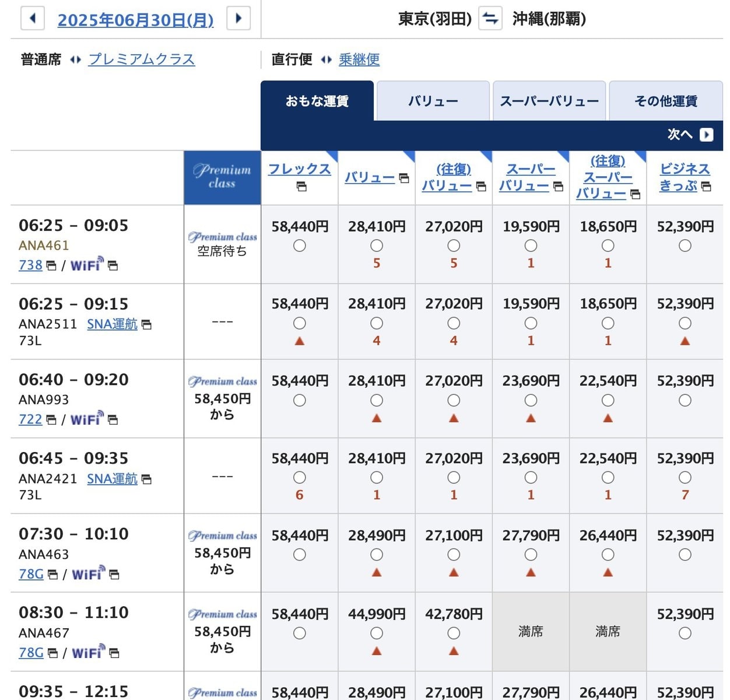Click 58,450円から premium fare for ANA463
The image size is (730, 700).
pyautogui.click(x=222, y=561)
